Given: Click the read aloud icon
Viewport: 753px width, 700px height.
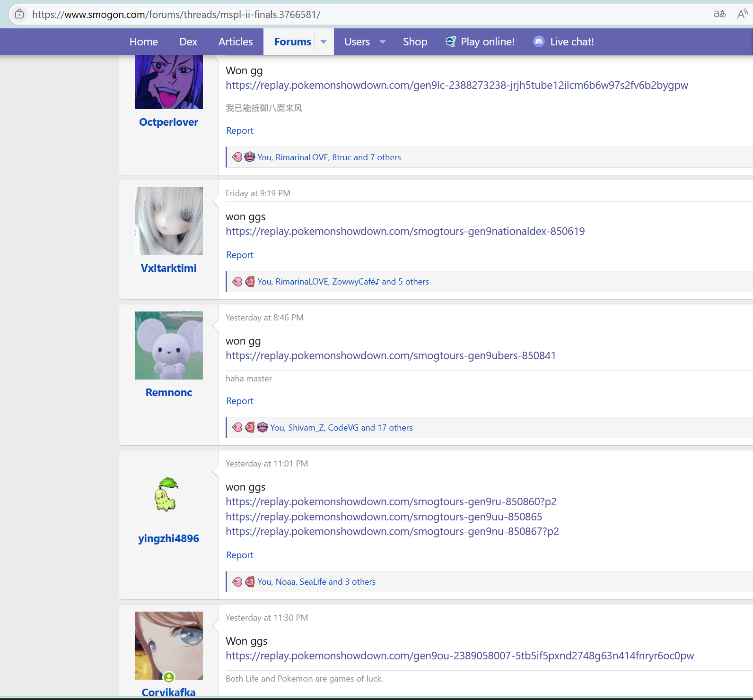Looking at the screenshot, I should (x=742, y=14).
